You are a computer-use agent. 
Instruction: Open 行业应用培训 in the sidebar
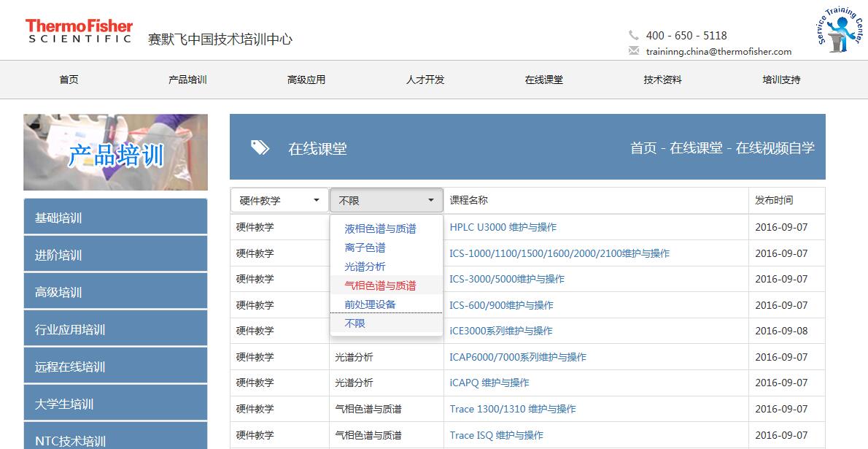pyautogui.click(x=116, y=328)
